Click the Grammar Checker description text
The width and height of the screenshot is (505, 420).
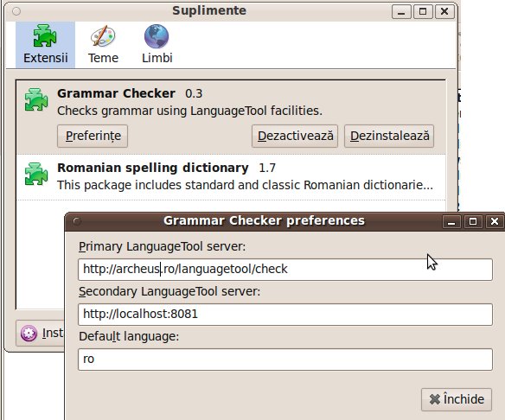click(x=189, y=111)
